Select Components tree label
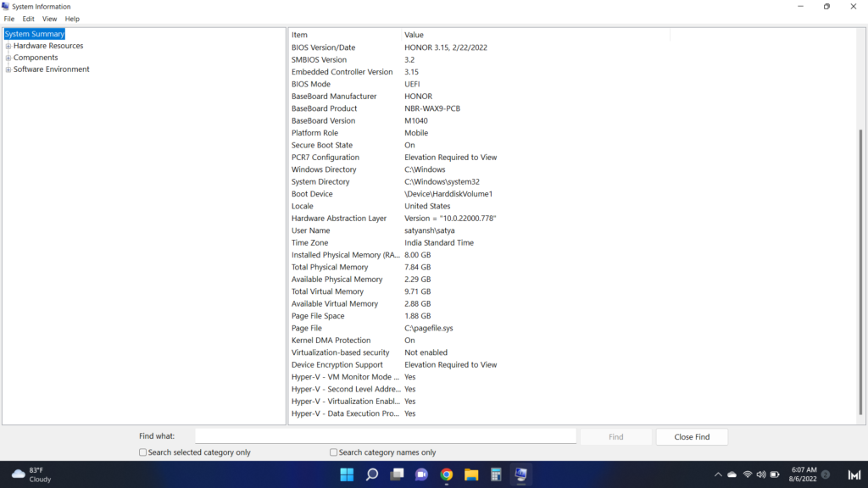This screenshot has width=868, height=488. (36, 58)
